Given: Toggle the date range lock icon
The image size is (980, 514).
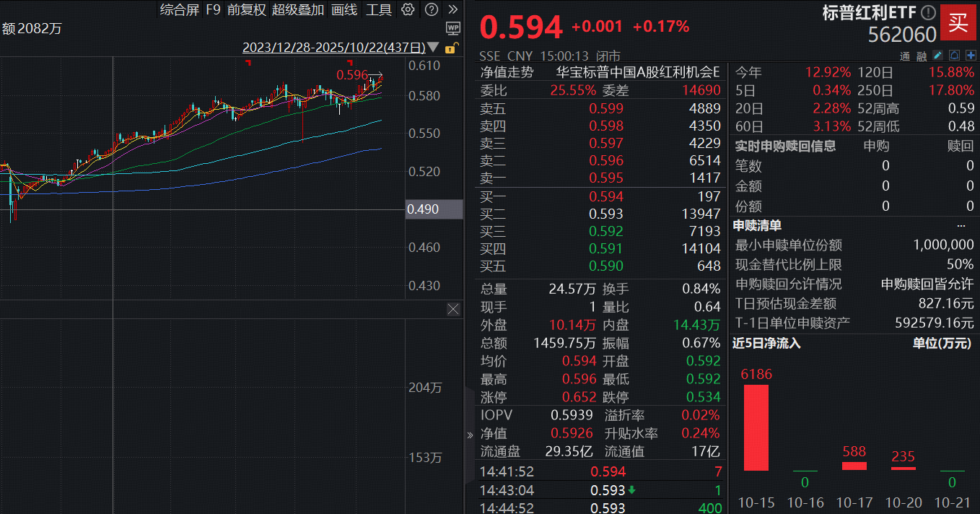Looking at the screenshot, I should click(x=451, y=48).
